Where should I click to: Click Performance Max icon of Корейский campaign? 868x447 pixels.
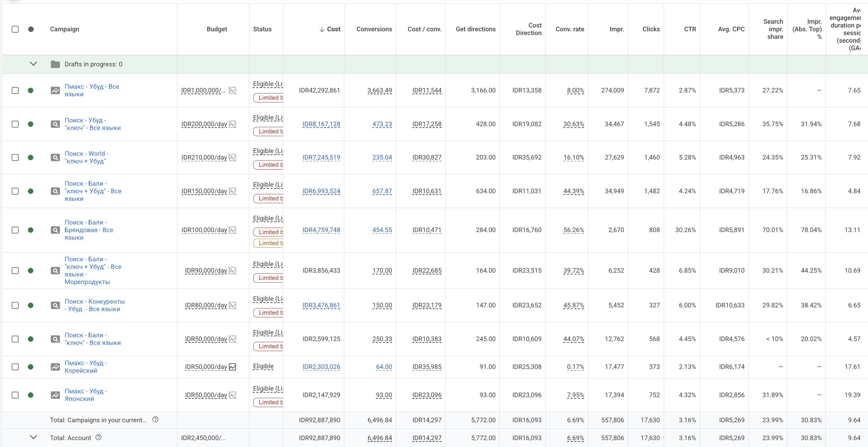point(55,367)
